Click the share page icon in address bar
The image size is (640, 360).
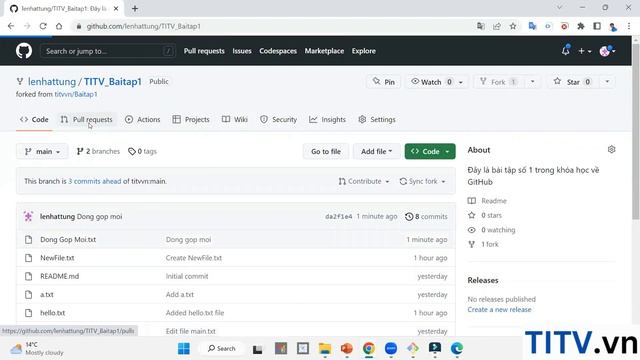coord(497,26)
